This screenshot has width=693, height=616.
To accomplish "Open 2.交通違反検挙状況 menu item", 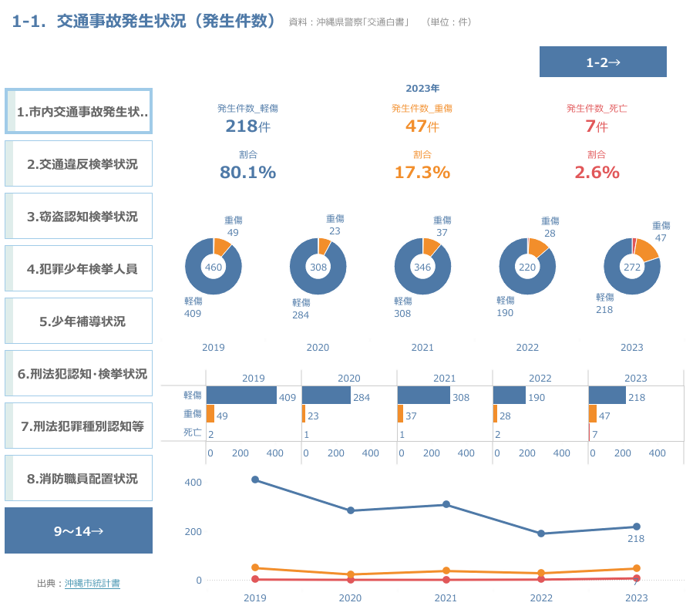I will (79, 163).
